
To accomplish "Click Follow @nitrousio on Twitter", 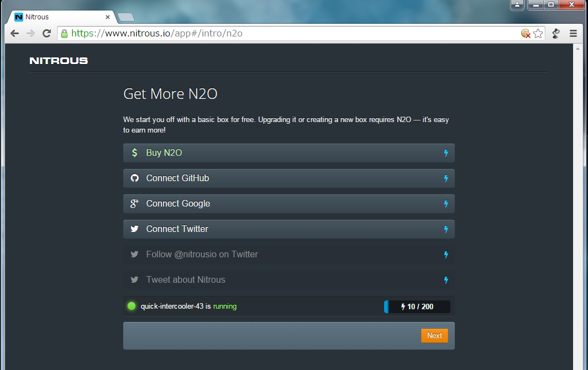I will [288, 255].
